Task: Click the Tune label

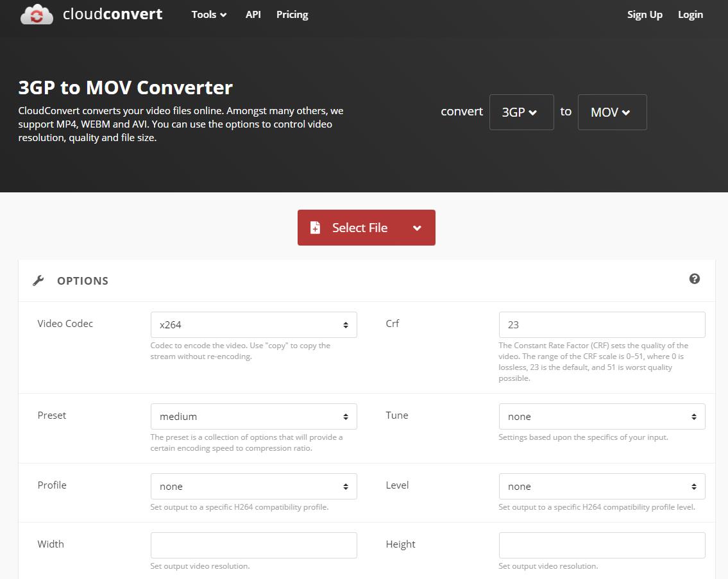Action: pyautogui.click(x=397, y=415)
